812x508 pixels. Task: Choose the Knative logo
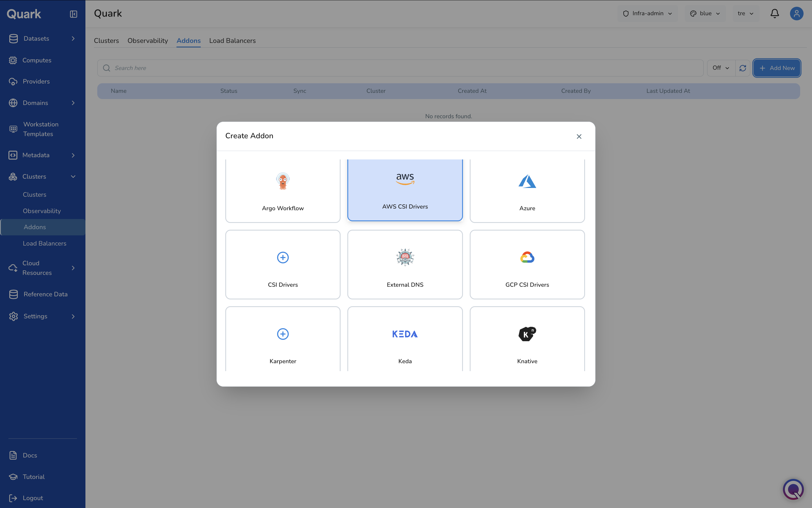pyautogui.click(x=527, y=334)
